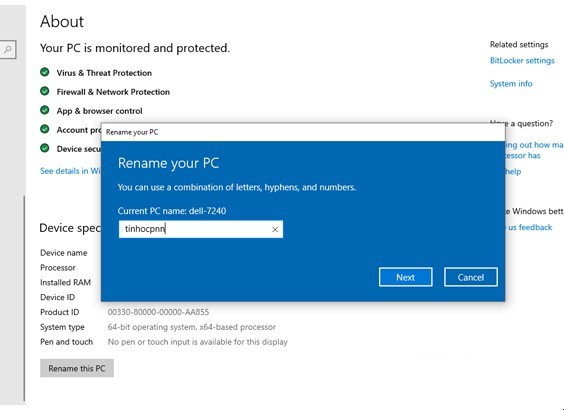Click the new PC name input field
The width and height of the screenshot is (564, 410).
pyautogui.click(x=201, y=229)
